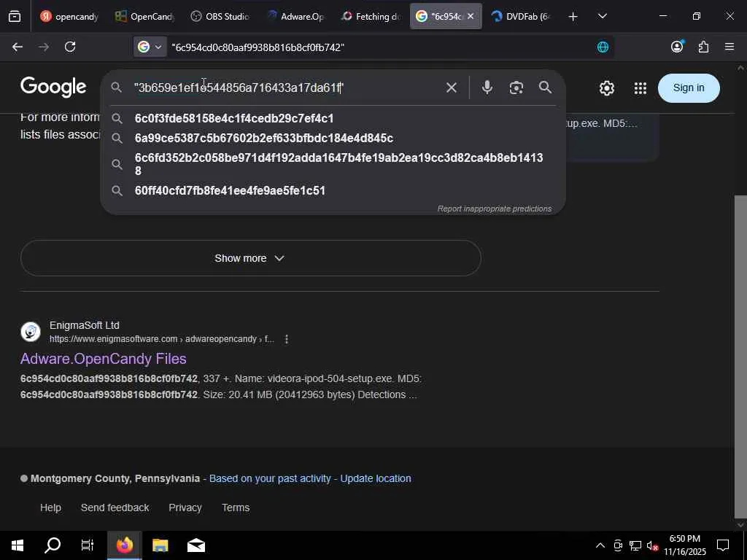Screen dimensions: 747x560
Task: Reload the current page
Action: [70, 47]
